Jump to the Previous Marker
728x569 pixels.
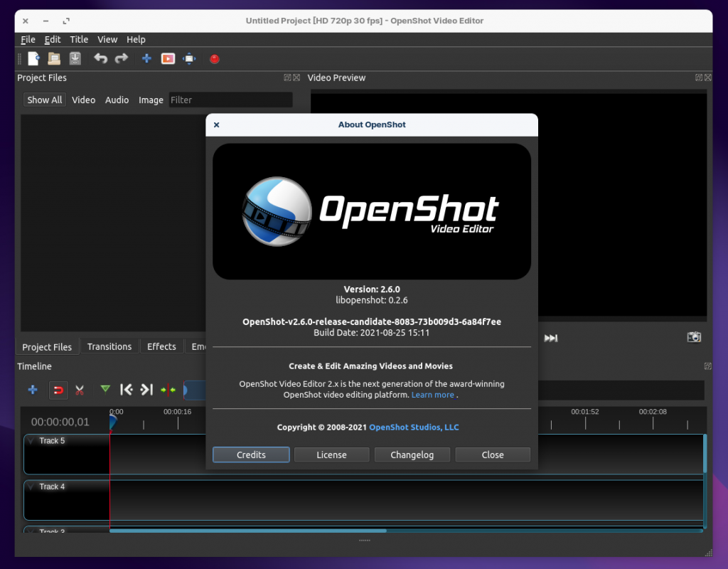pos(126,390)
